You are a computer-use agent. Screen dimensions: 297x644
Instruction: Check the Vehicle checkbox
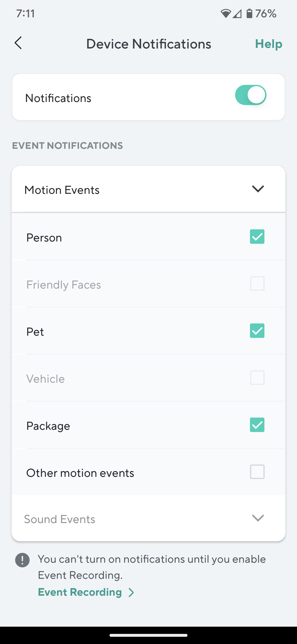257,378
